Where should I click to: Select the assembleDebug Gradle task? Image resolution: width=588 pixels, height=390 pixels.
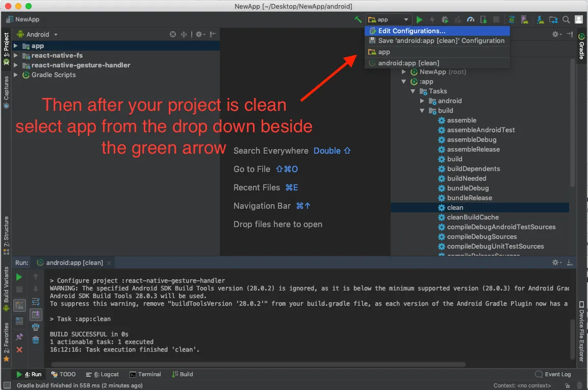[x=471, y=140]
